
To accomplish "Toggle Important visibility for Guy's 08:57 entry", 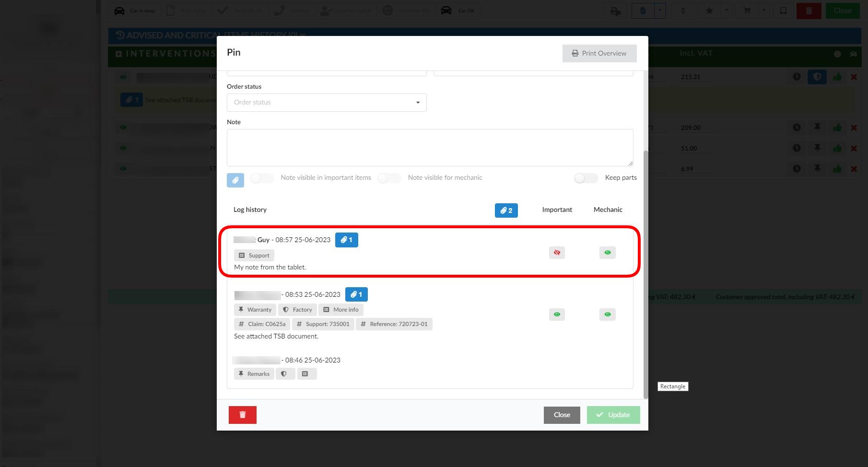I will (557, 253).
